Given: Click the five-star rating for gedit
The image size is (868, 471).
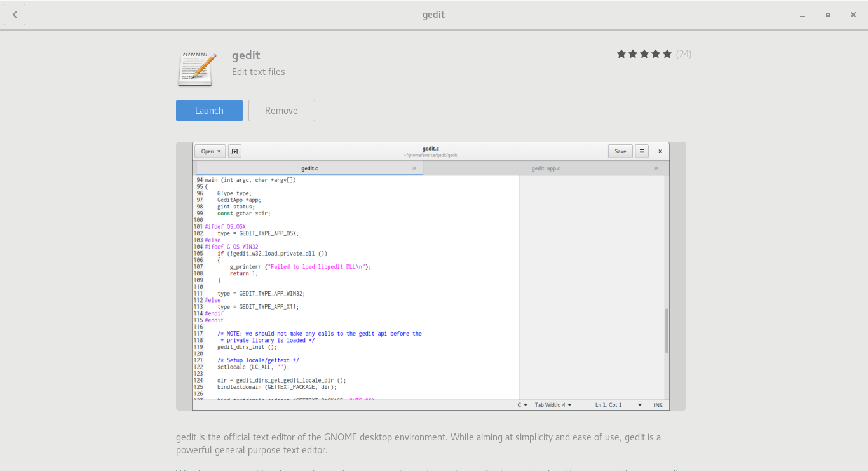Looking at the screenshot, I should click(x=644, y=54).
